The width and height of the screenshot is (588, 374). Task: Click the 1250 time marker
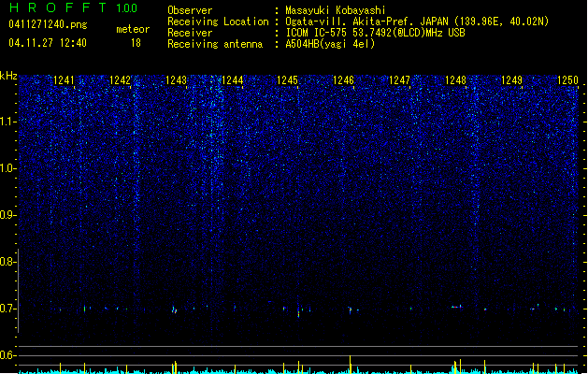click(x=567, y=80)
